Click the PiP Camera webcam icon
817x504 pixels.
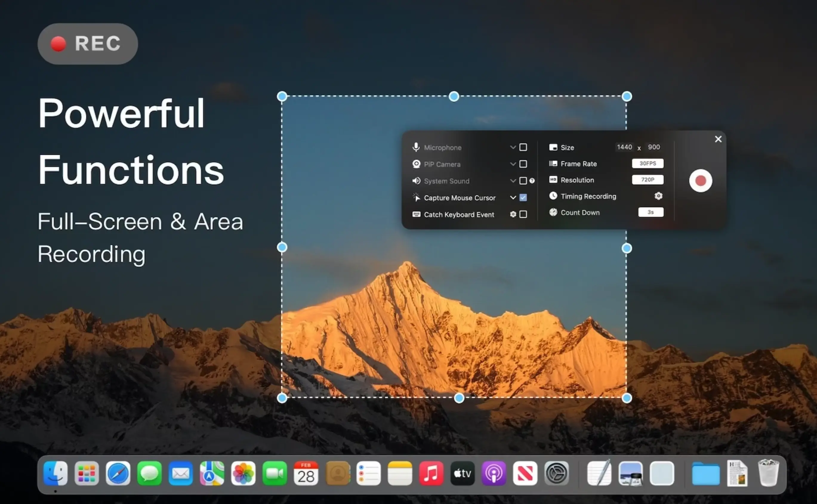click(x=416, y=164)
